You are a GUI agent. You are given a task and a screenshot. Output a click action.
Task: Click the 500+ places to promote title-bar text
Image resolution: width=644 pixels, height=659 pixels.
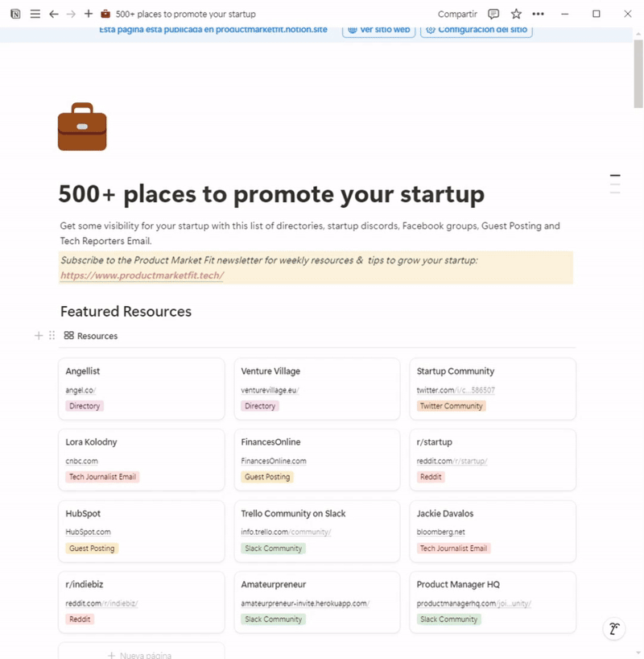[186, 14]
